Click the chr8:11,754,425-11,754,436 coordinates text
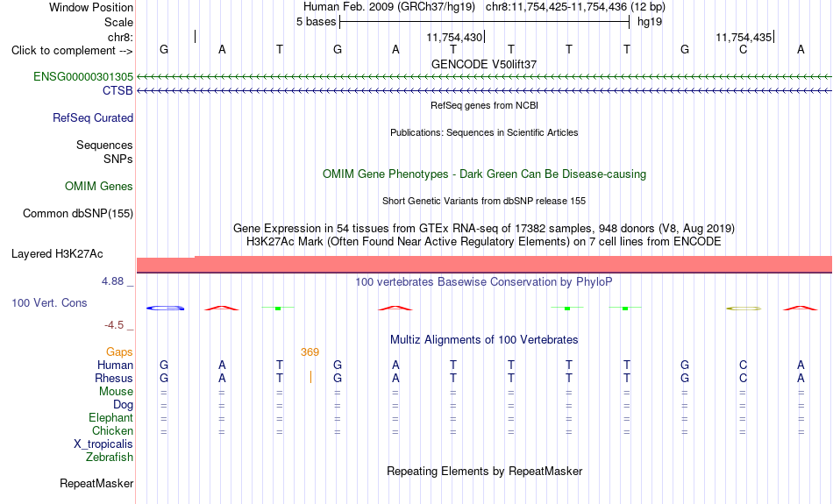Screen dimensions: 833x504 575,7
